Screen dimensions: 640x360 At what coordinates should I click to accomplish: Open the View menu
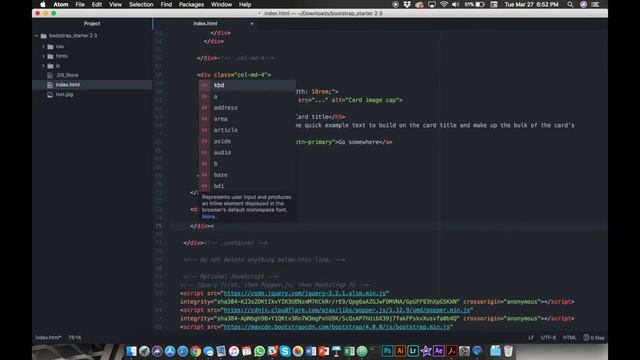[115, 4]
